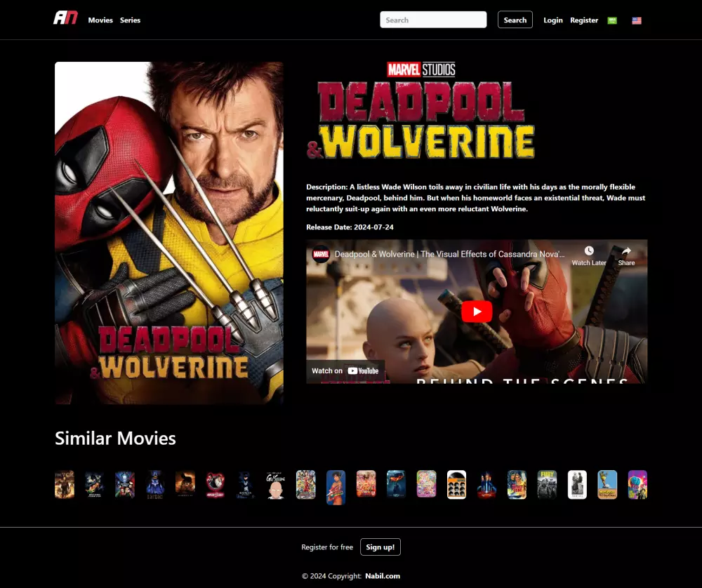Open the video title link 'Deadpool & Wolverine | The Visual Effects'

pyautogui.click(x=449, y=254)
